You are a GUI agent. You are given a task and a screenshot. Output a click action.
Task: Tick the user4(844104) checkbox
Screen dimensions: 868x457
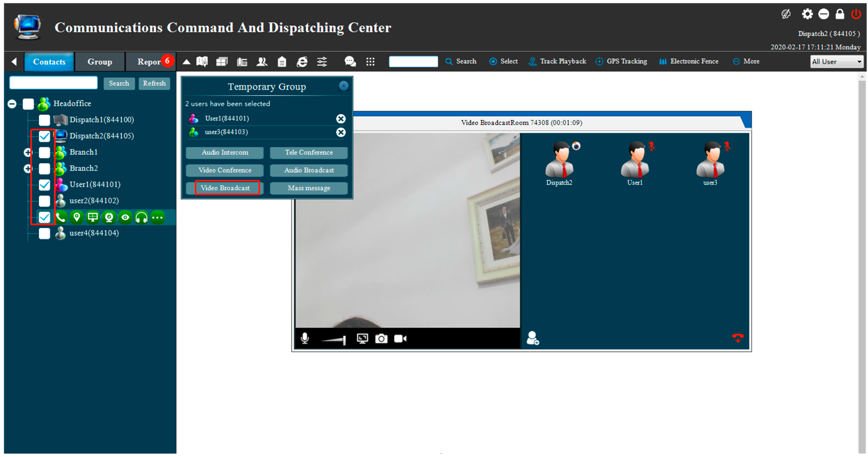click(x=44, y=233)
